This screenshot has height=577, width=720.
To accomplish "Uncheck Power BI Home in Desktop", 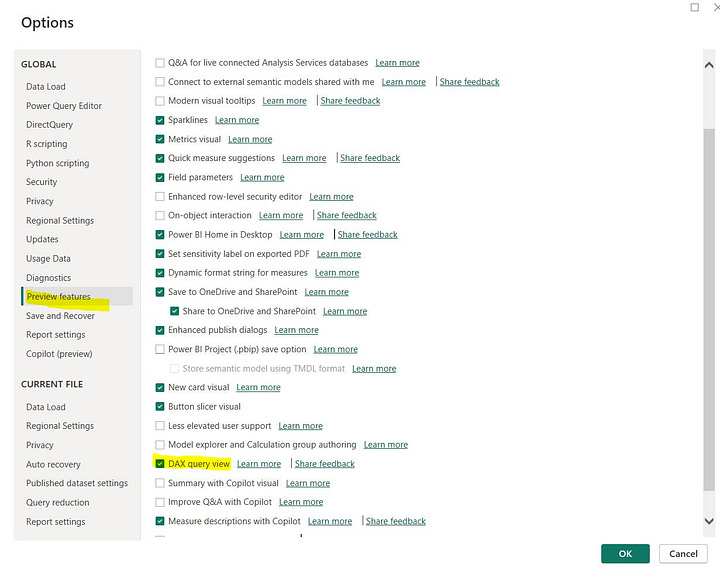I will (160, 235).
